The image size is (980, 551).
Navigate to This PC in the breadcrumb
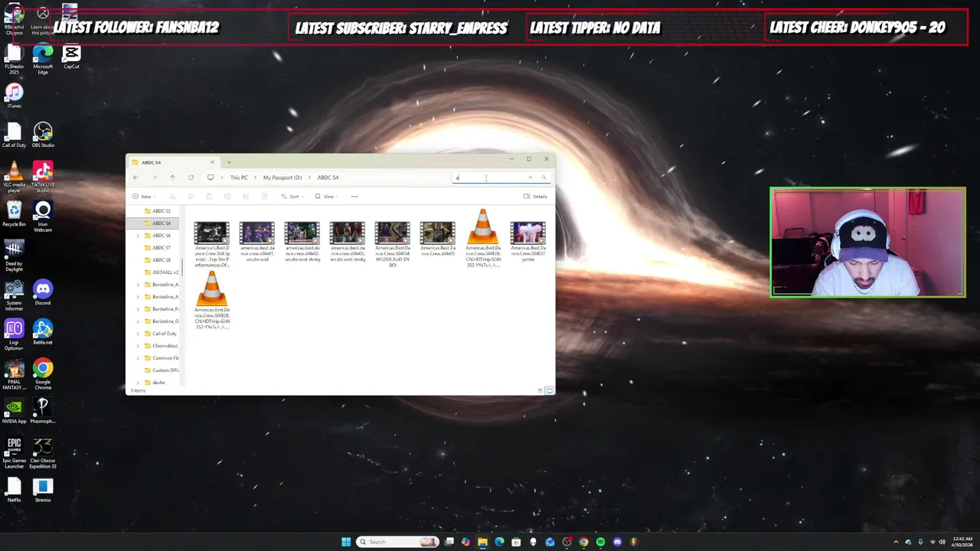click(239, 178)
